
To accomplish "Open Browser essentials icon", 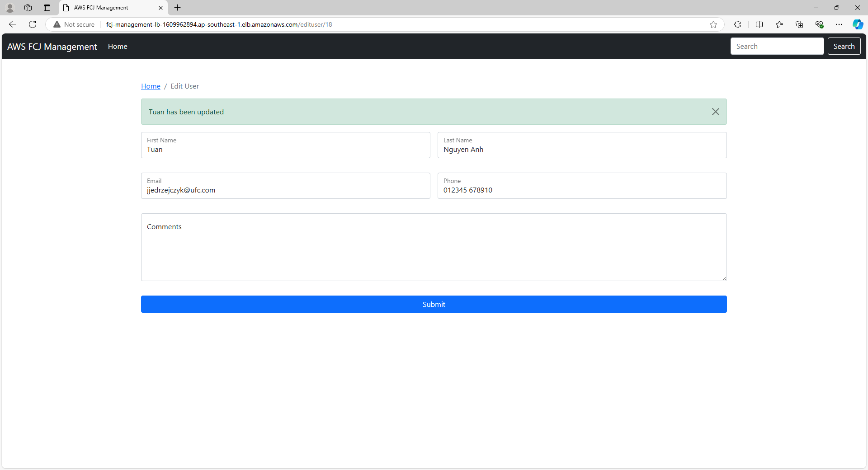I will (820, 24).
